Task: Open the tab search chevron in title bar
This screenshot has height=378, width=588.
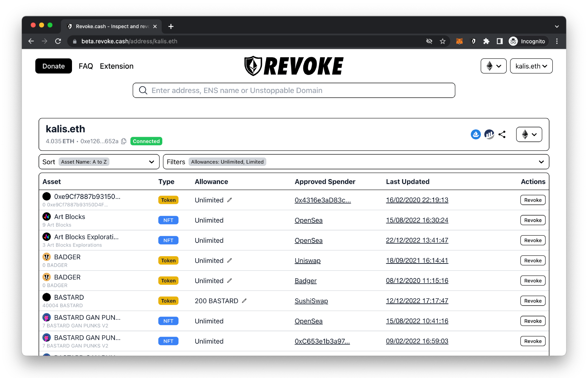Action: 557,26
